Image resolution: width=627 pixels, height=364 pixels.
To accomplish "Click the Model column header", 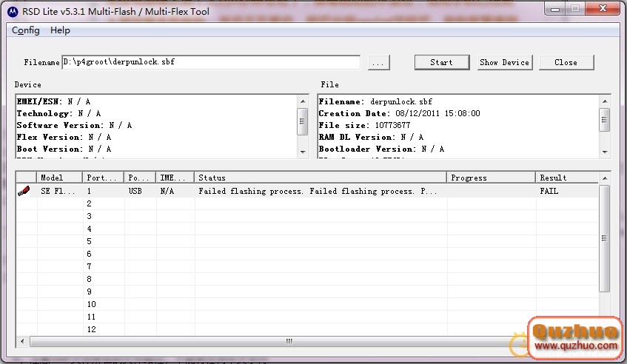I will [x=59, y=178].
